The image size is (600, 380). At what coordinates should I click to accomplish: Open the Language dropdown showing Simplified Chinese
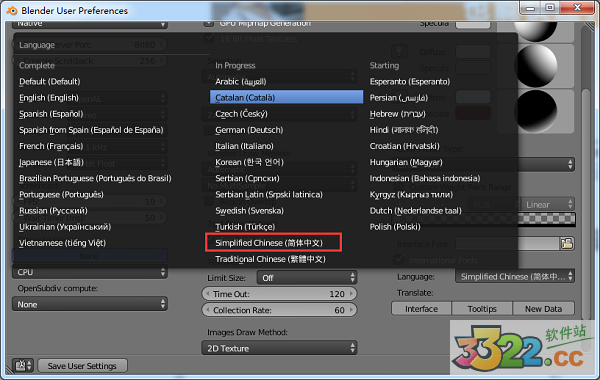pyautogui.click(x=515, y=276)
